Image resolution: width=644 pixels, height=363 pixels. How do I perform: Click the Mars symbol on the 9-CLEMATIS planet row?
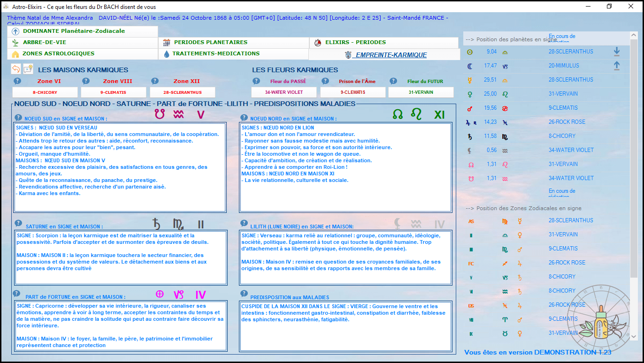tap(470, 108)
